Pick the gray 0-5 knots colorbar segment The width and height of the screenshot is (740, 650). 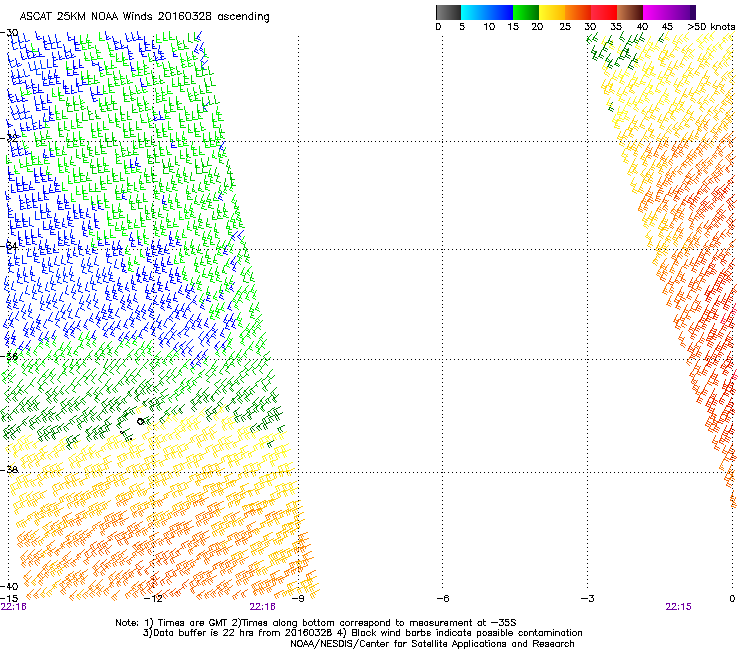point(448,12)
